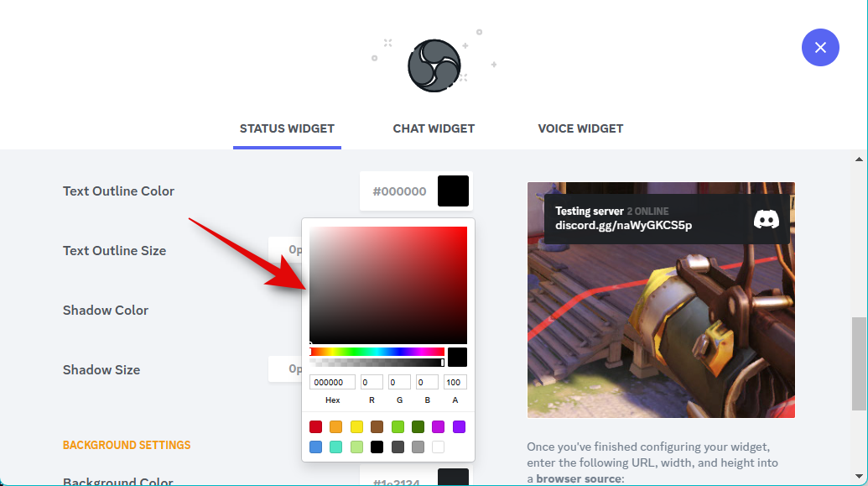Click the vertical scrollbar thumb
Screen dimensions: 868x486
[x=859, y=363]
